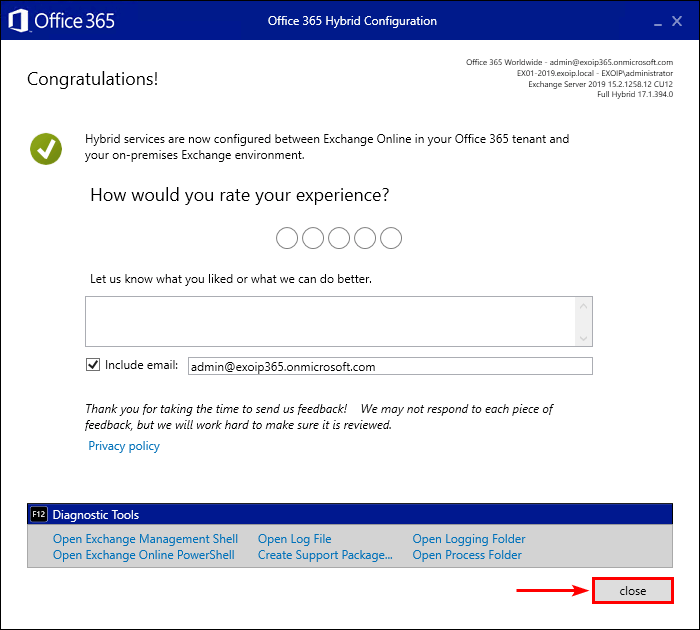Click the Office 365 logo icon

point(18,21)
